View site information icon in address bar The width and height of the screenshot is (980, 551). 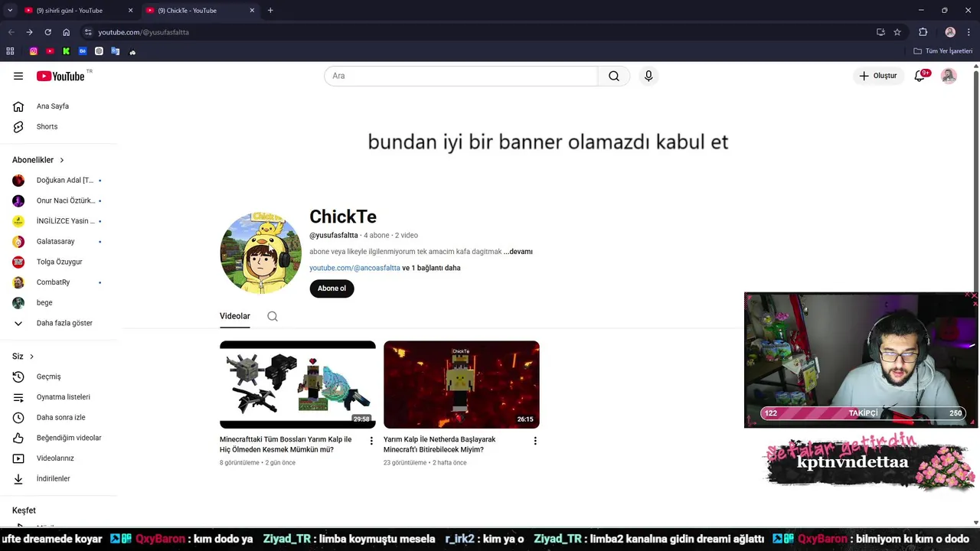tap(88, 32)
